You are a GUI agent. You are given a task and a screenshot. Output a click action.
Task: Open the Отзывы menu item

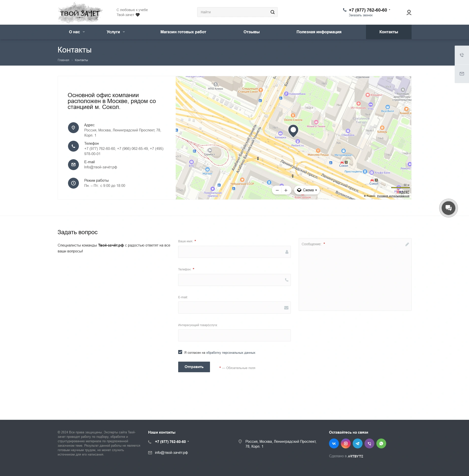[251, 32]
